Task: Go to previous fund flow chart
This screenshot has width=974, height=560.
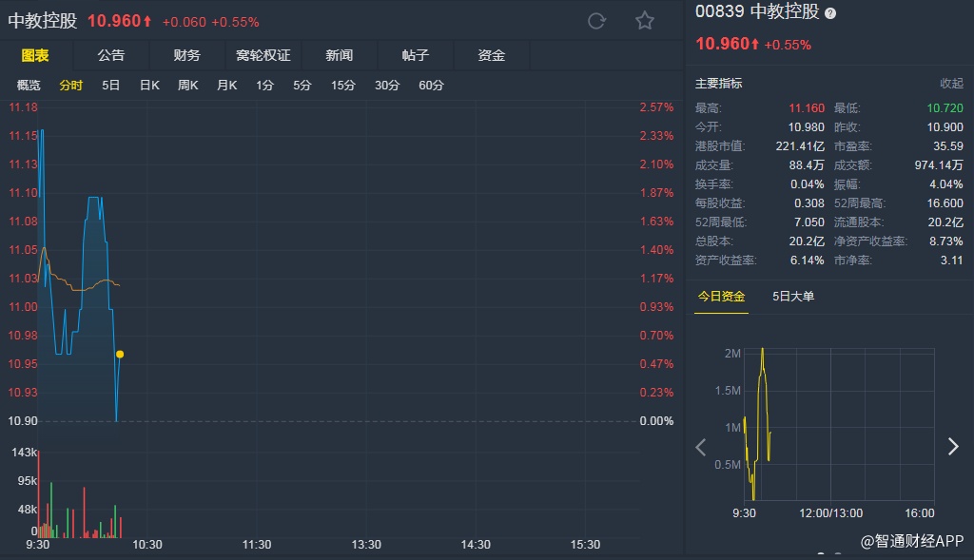Action: coord(702,447)
